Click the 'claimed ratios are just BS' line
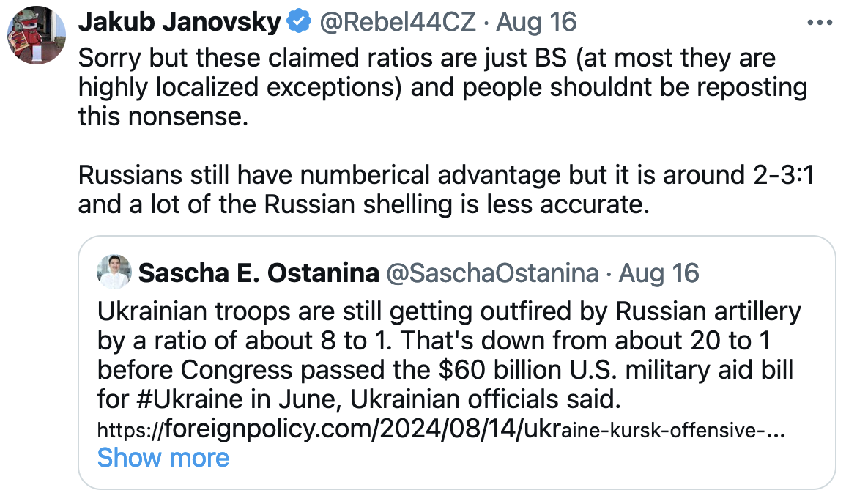Image resolution: width=857 pixels, height=504 pixels. (x=426, y=57)
